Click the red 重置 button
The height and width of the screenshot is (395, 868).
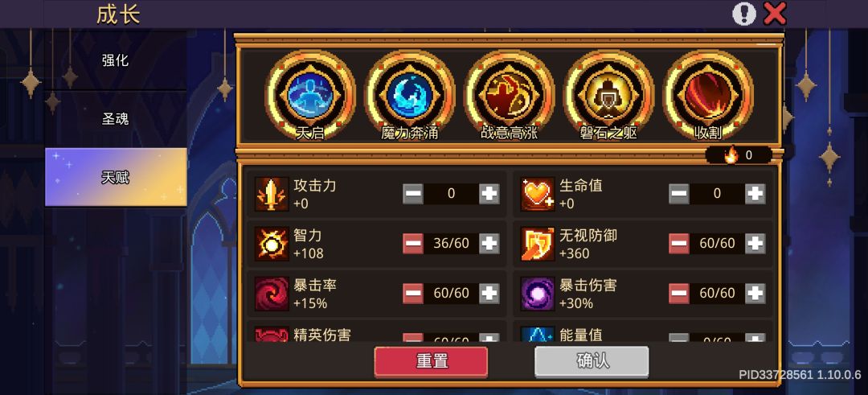coord(432,362)
